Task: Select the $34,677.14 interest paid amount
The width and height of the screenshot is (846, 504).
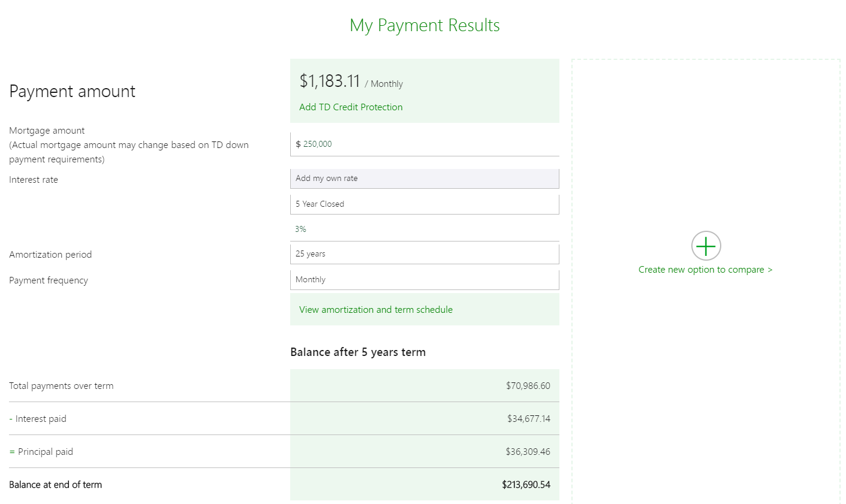Action: [529, 418]
